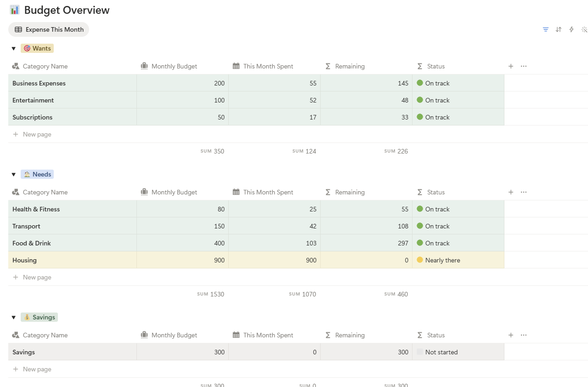The image size is (588, 387).
Task: Collapse the Wants group triangle
Action: [x=13, y=48]
